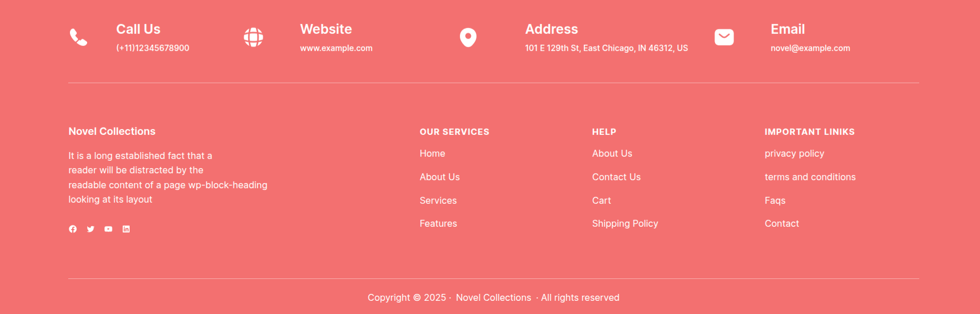Go to Home under Our Services
Viewport: 980px width, 314px height.
pos(432,154)
